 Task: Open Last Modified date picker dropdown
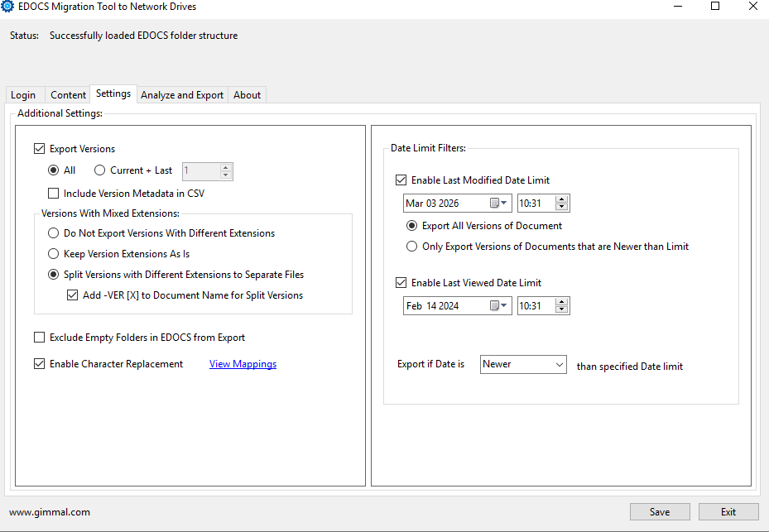[x=504, y=204]
